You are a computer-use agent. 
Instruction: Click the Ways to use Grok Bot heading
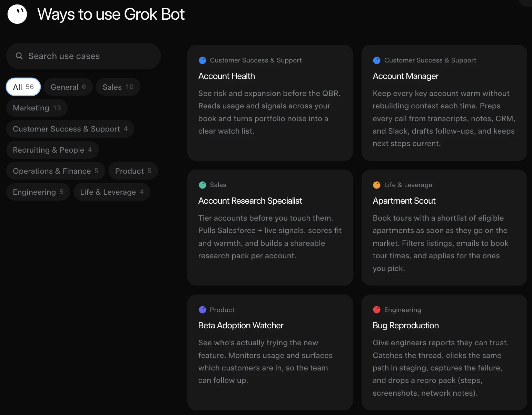tap(111, 14)
